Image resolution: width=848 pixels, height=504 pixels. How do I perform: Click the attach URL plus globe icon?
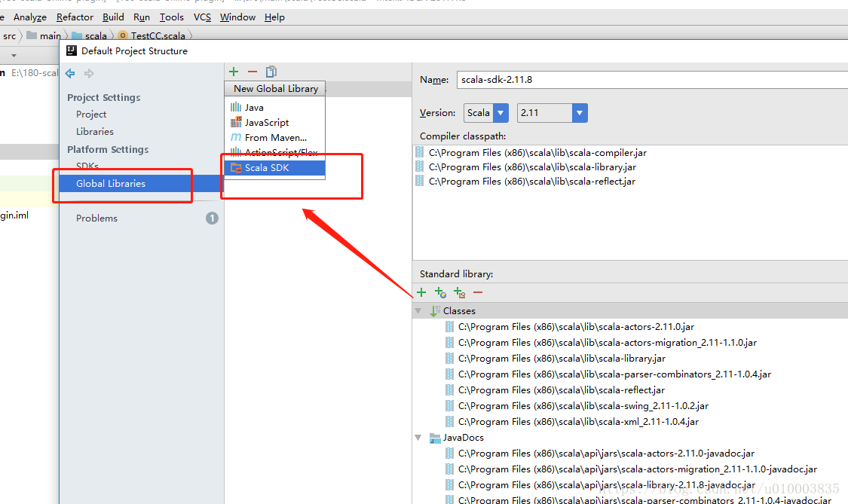pyautogui.click(x=440, y=292)
